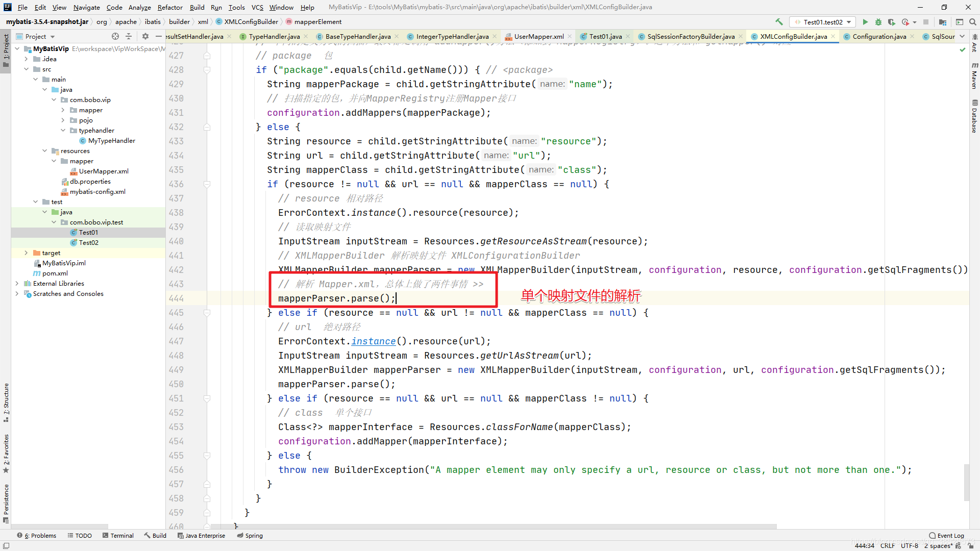Open the Build menu
The image size is (980, 551).
point(196,7)
